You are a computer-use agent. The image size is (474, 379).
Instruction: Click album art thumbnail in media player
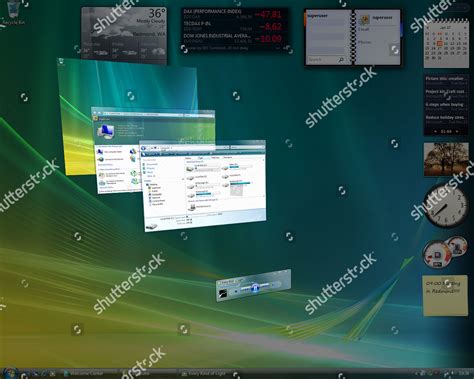(x=223, y=293)
